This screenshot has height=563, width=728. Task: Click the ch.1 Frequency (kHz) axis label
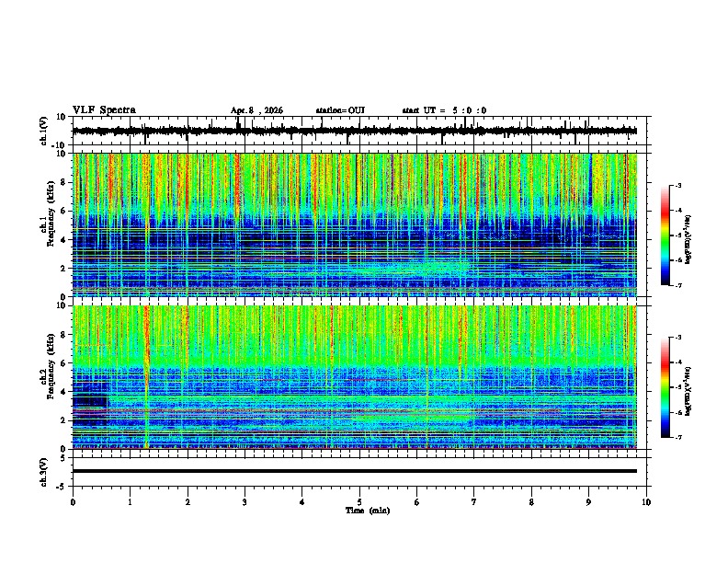47,213
